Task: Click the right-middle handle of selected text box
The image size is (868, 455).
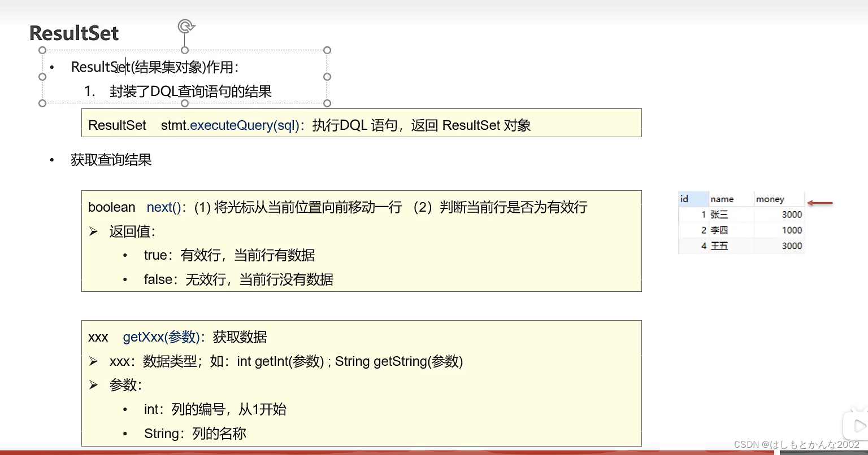Action: point(327,77)
